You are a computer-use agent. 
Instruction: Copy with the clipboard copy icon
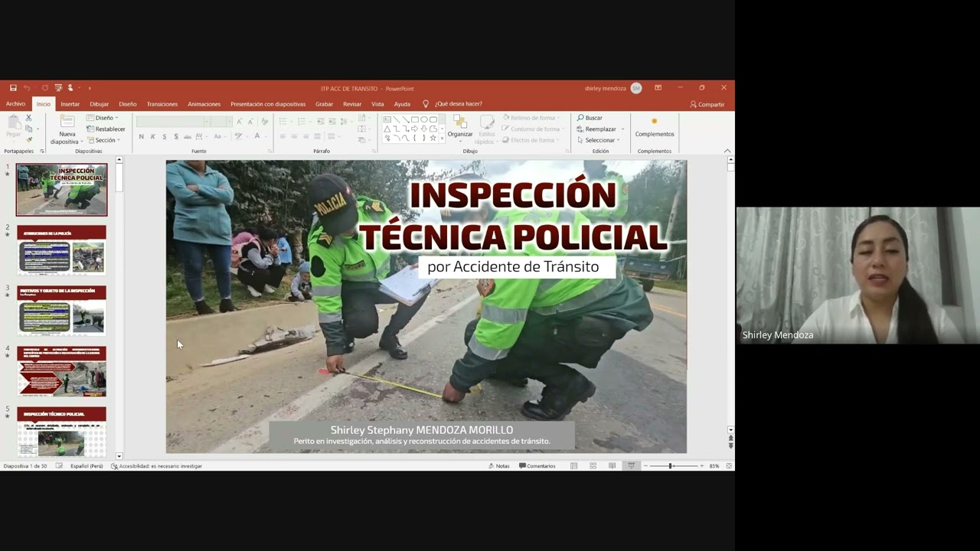pos(28,129)
